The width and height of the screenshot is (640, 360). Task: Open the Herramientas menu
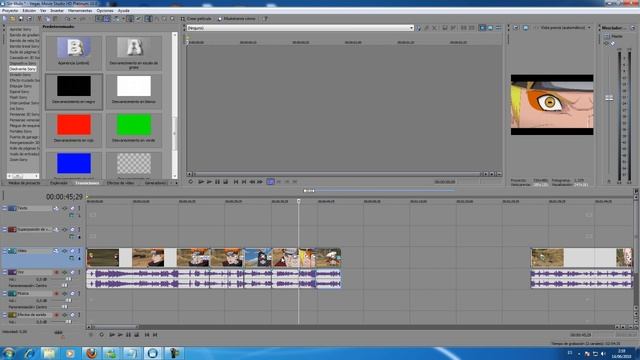point(80,11)
